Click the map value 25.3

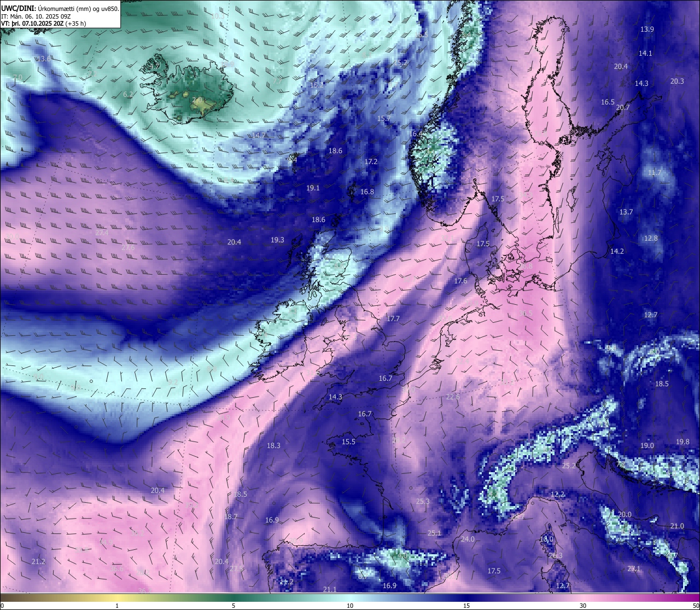click(423, 501)
